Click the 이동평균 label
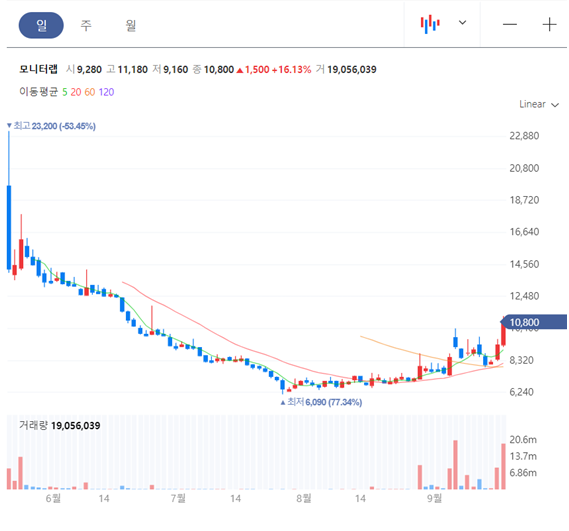The image size is (569, 531). coord(38,92)
